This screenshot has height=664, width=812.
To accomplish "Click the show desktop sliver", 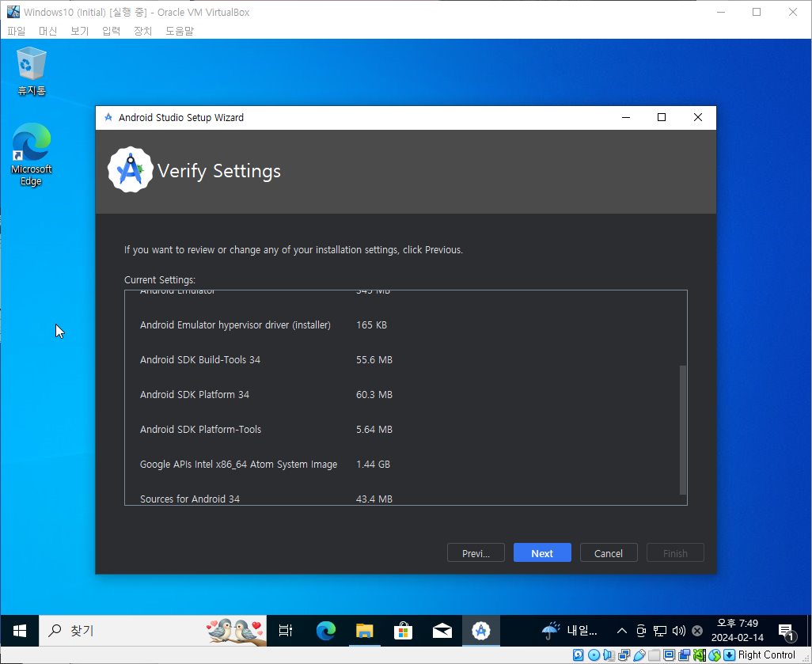I will 810,630.
